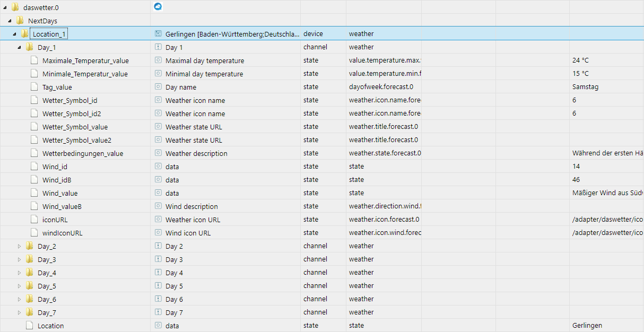The height and width of the screenshot is (332, 644).
Task: Select the Tag_value state row
Action: coord(57,87)
